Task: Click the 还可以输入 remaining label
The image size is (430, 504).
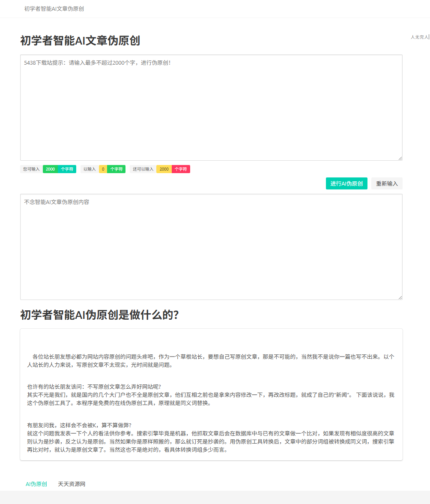Action: click(144, 169)
